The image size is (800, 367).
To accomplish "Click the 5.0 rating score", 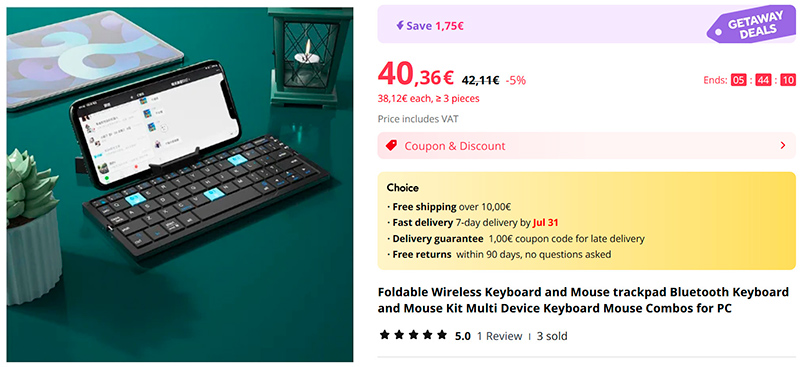I will pos(463,336).
